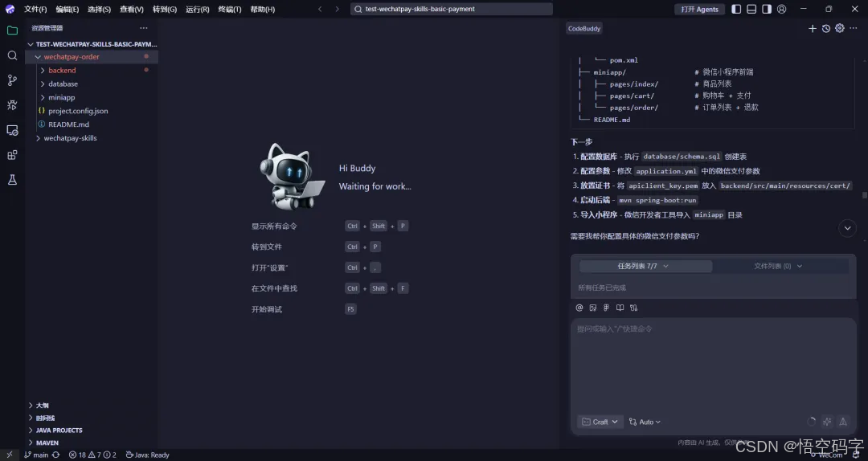
Task: Open the account profile icon
Action: 782,9
